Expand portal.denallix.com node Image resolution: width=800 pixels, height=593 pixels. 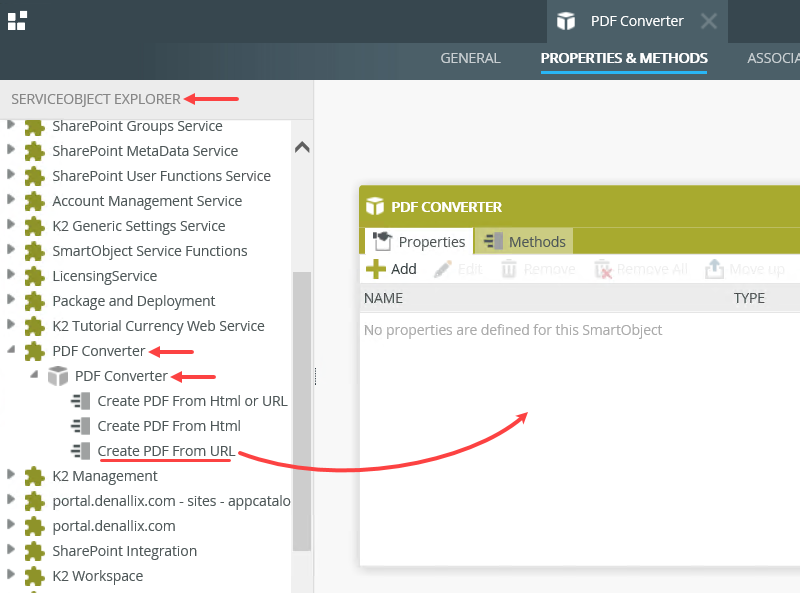tap(11, 524)
